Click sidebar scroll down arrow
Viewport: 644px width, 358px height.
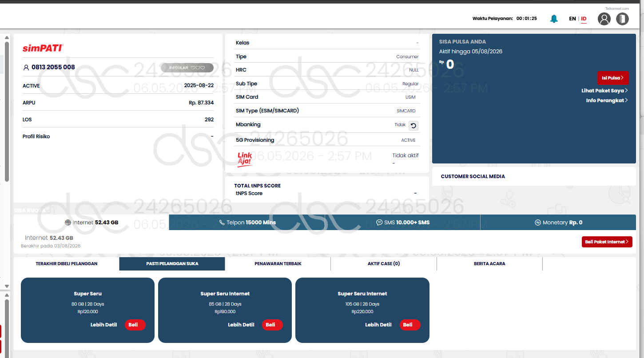coord(7,286)
